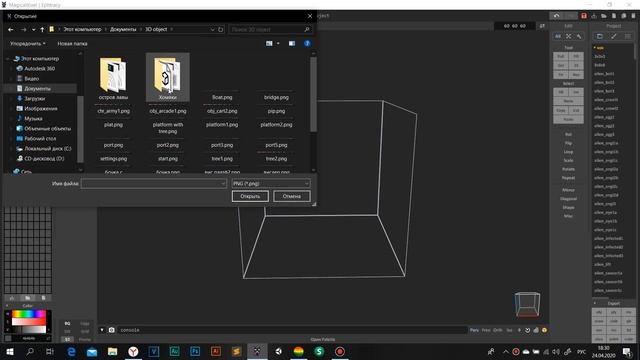This screenshot has width=640, height=360.
Task: Click the None button in Select section
Action: pyautogui.click(x=568, y=101)
